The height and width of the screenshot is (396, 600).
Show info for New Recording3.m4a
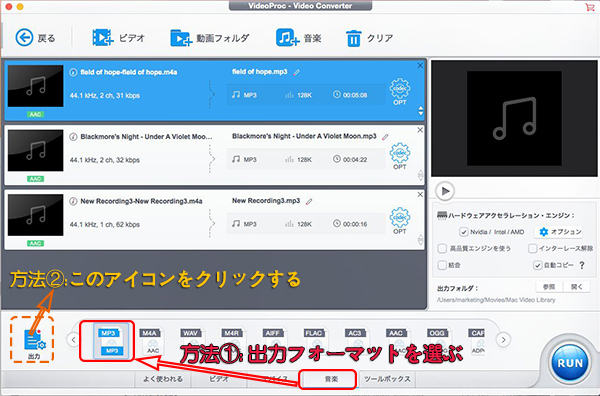tap(73, 201)
